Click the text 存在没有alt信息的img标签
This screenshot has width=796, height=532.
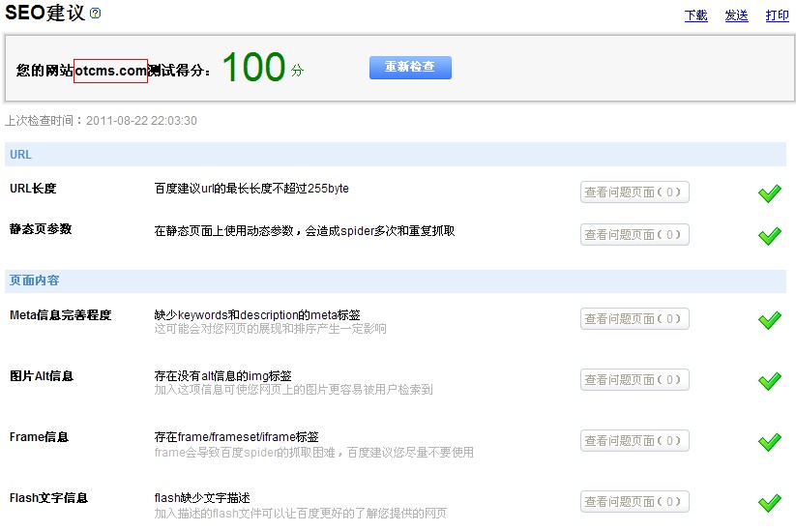tap(222, 376)
